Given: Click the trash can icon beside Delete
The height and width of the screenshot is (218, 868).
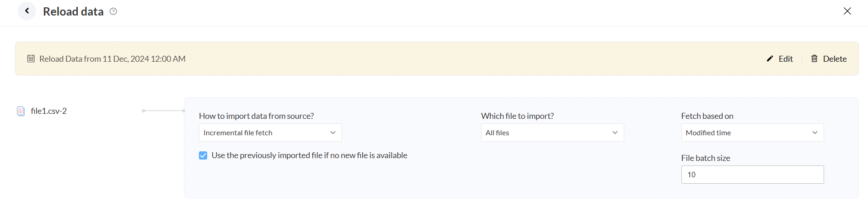Looking at the screenshot, I should coord(814,58).
